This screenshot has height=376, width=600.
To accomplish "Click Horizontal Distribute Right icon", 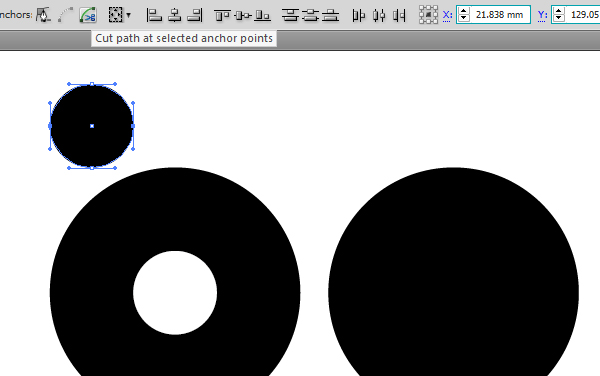I will click(399, 15).
